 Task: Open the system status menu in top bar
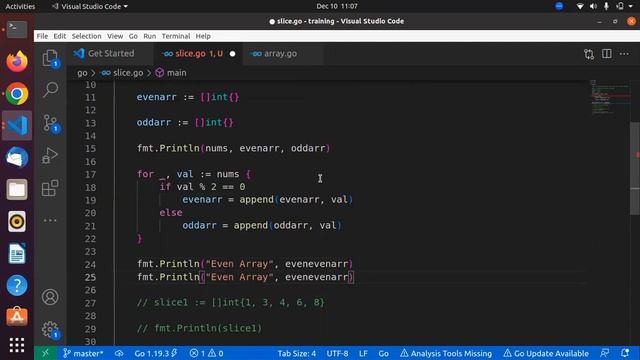click(x=606, y=6)
